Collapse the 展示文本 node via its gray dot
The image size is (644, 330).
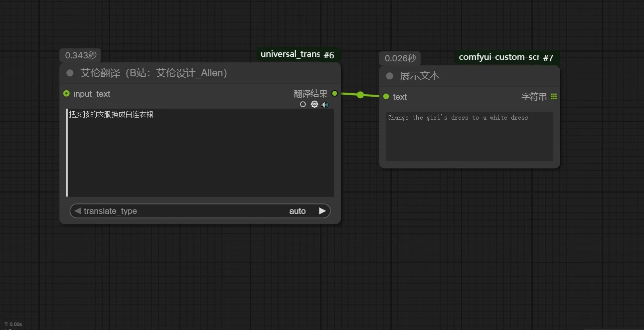point(390,76)
